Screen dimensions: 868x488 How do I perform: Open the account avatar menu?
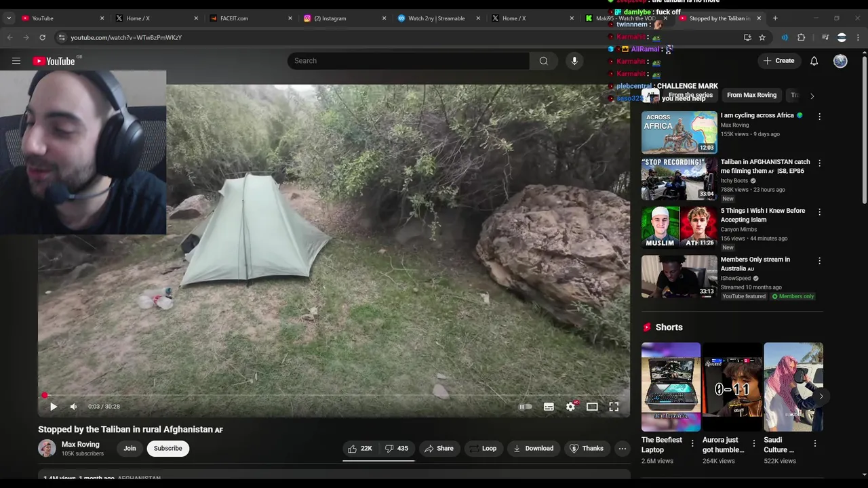click(x=840, y=61)
